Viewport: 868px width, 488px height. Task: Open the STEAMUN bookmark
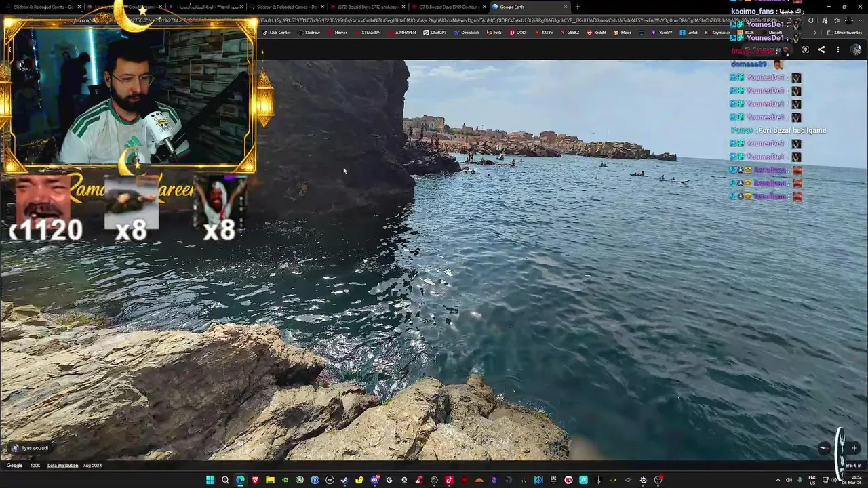[367, 33]
